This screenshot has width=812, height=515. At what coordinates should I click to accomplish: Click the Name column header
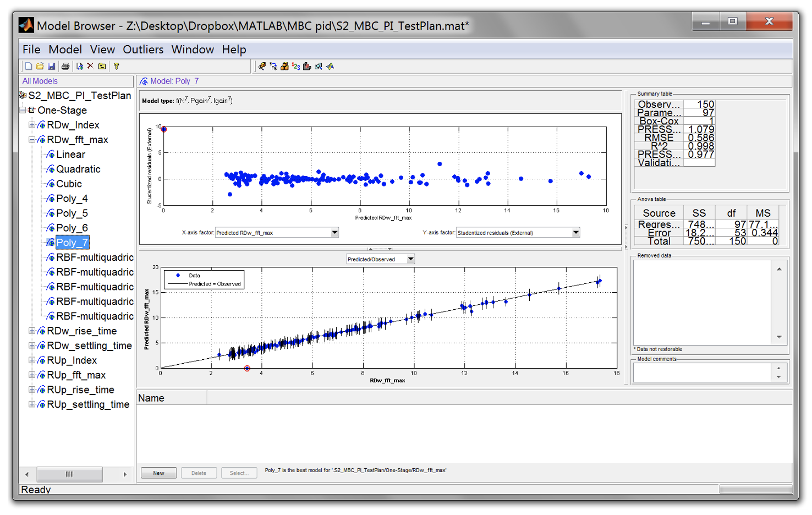pyautogui.click(x=172, y=398)
